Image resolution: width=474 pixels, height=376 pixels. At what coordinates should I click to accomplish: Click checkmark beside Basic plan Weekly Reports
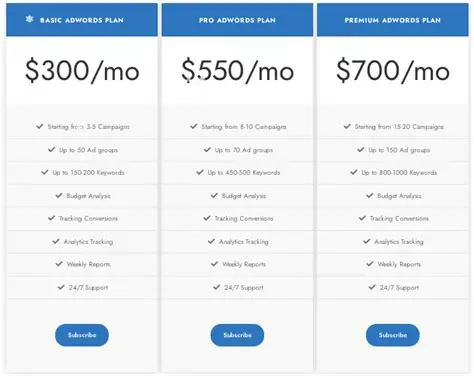[59, 264]
